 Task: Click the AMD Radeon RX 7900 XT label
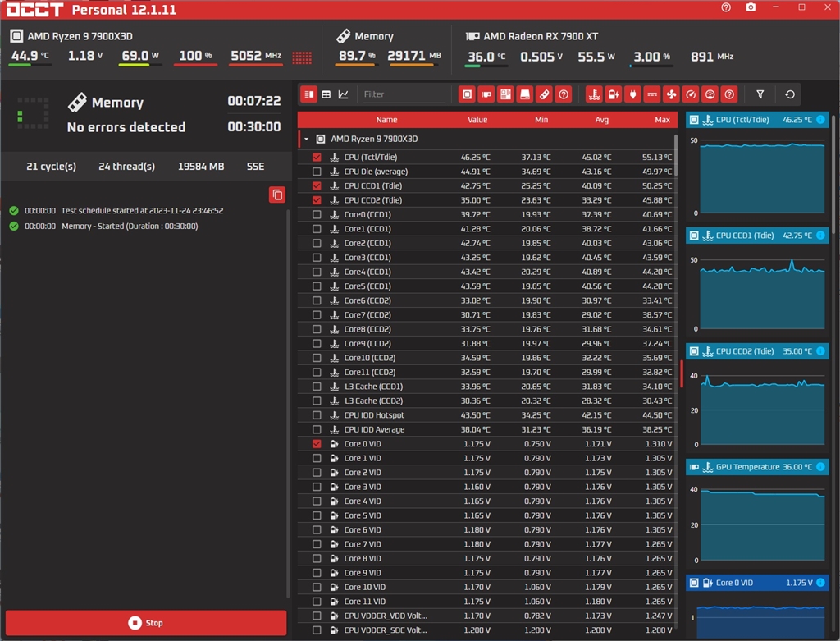[x=541, y=36]
